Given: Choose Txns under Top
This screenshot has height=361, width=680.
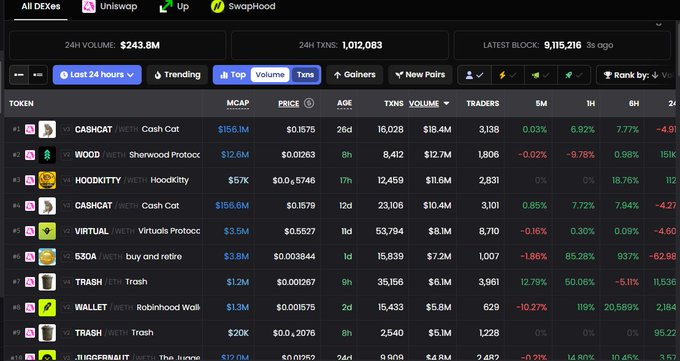Looking at the screenshot, I should (x=305, y=75).
